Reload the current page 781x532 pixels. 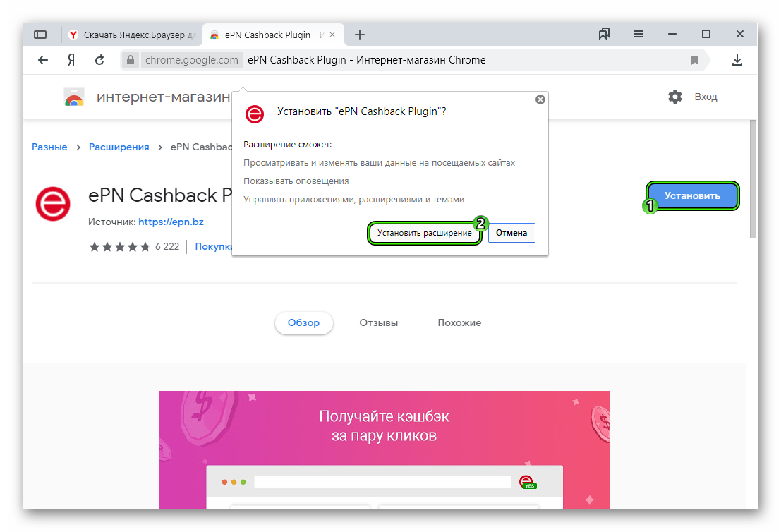click(x=99, y=60)
